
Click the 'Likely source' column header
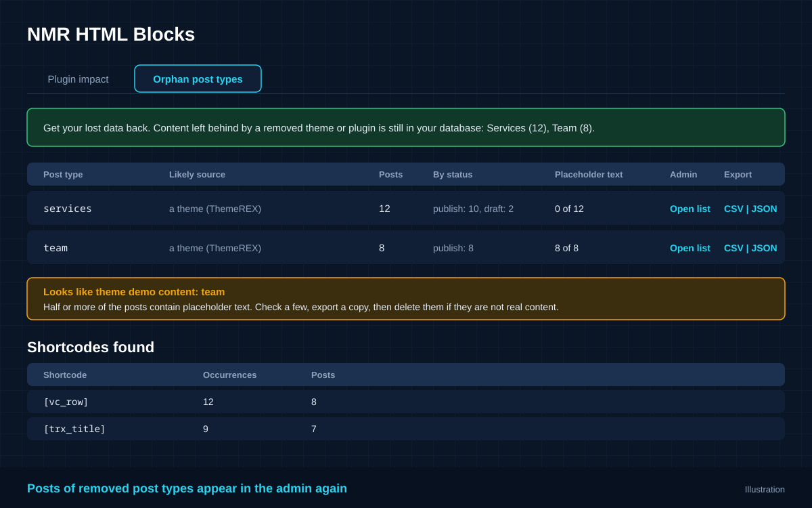coord(197,174)
